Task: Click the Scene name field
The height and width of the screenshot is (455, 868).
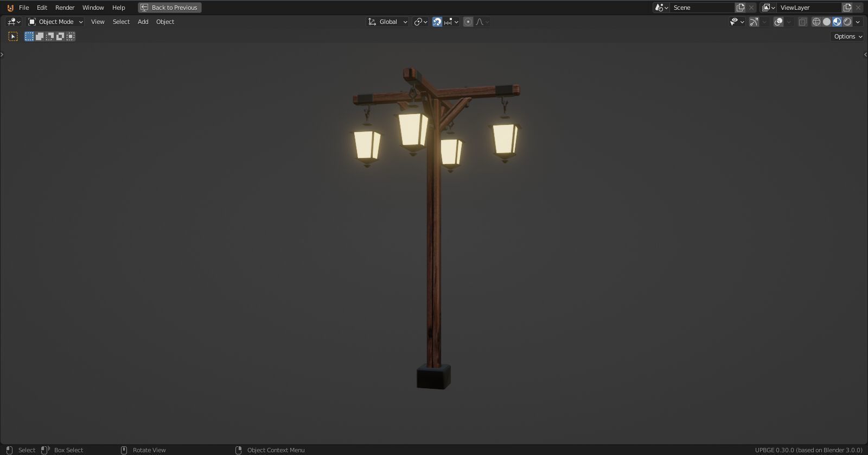Action: click(703, 8)
